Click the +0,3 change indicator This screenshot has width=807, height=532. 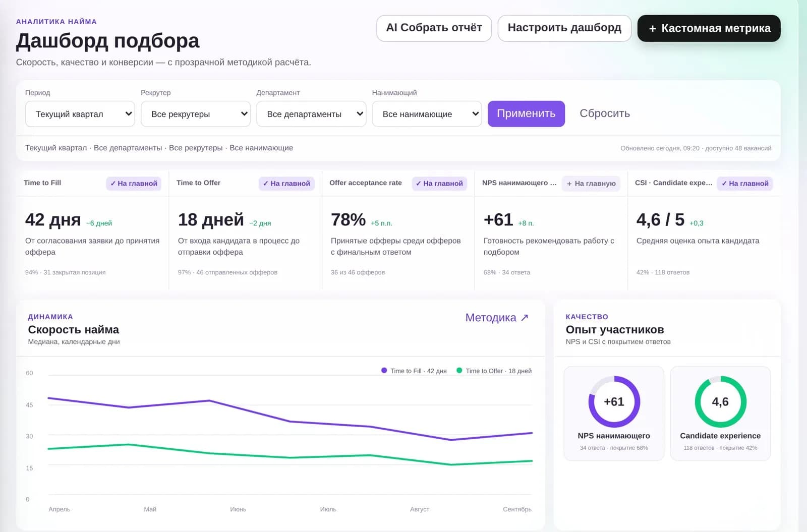coord(697,223)
